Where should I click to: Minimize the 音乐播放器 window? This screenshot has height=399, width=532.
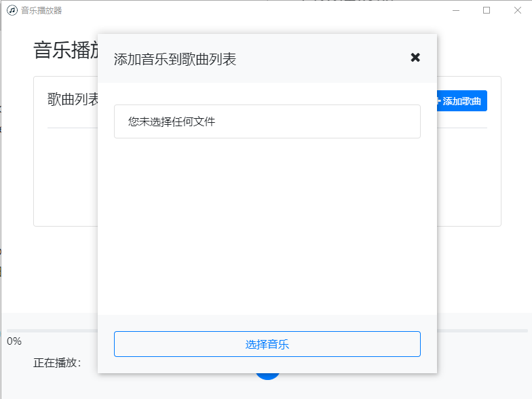point(456,11)
